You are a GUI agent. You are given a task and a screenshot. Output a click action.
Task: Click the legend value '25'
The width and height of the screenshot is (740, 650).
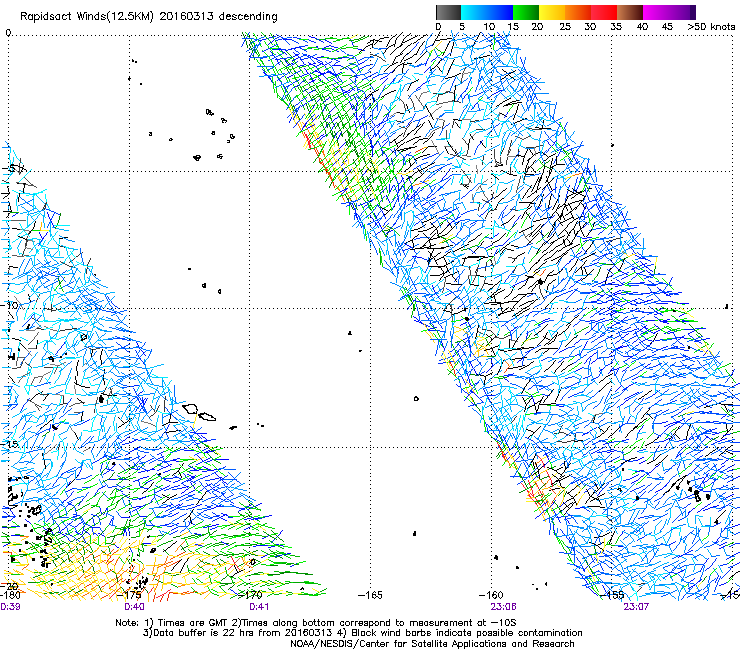click(x=564, y=27)
